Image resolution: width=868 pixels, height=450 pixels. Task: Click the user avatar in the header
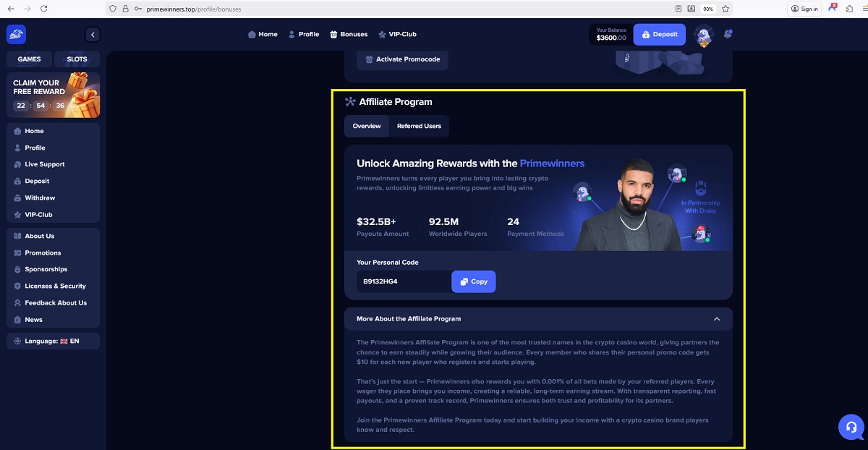(x=704, y=35)
